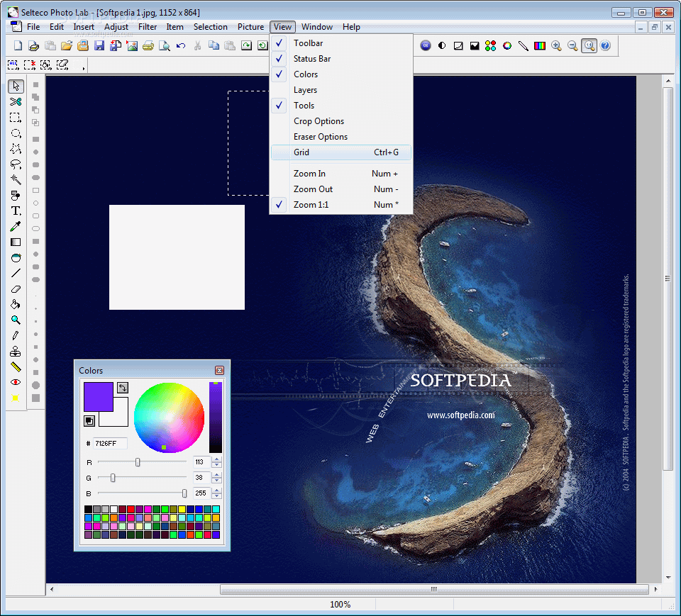This screenshot has height=616, width=681.
Task: Select the magic wand tool
Action: coord(16,180)
